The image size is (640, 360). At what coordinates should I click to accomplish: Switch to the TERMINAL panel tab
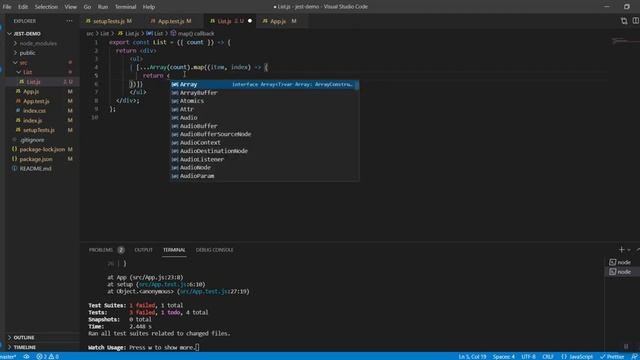174,250
